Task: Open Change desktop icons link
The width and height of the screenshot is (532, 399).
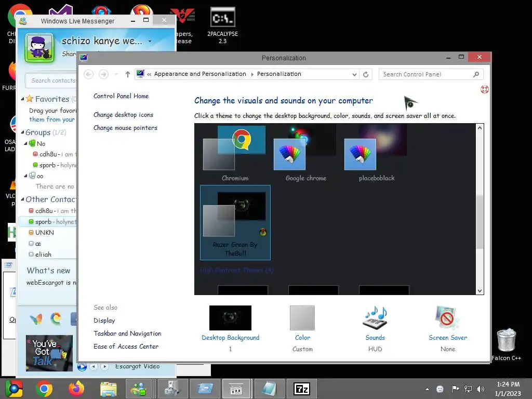Action: click(x=123, y=115)
